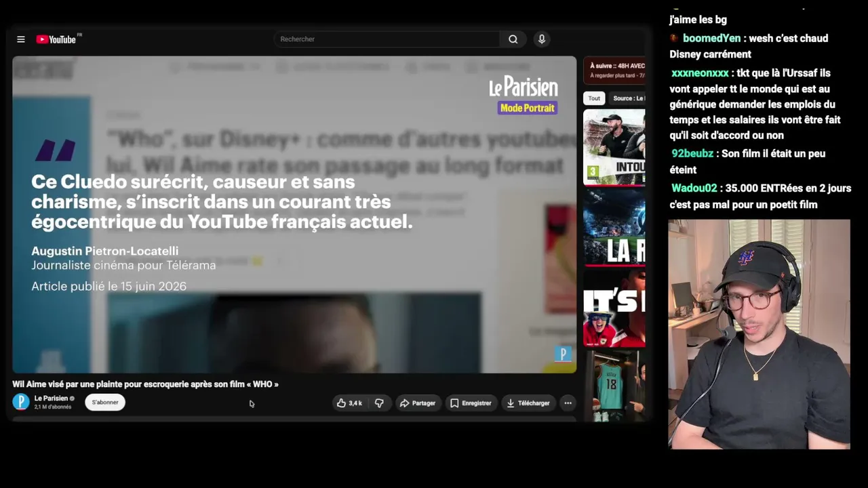
Task: Open chat user boomedYen's name
Action: 712,39
